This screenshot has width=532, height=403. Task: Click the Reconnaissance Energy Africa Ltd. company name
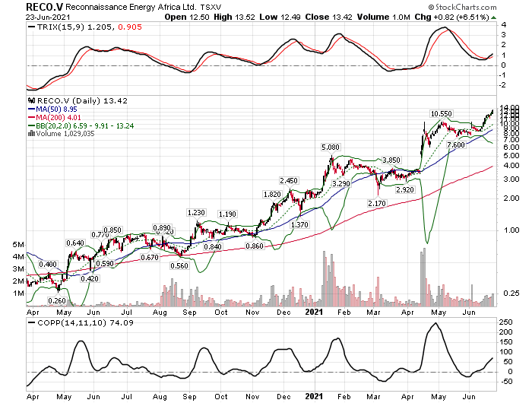[130, 7]
